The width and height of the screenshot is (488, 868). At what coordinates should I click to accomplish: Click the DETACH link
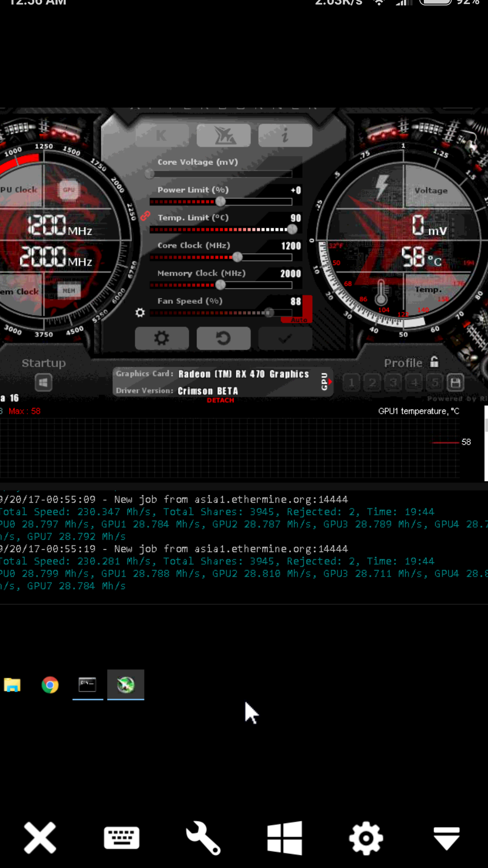pyautogui.click(x=221, y=400)
